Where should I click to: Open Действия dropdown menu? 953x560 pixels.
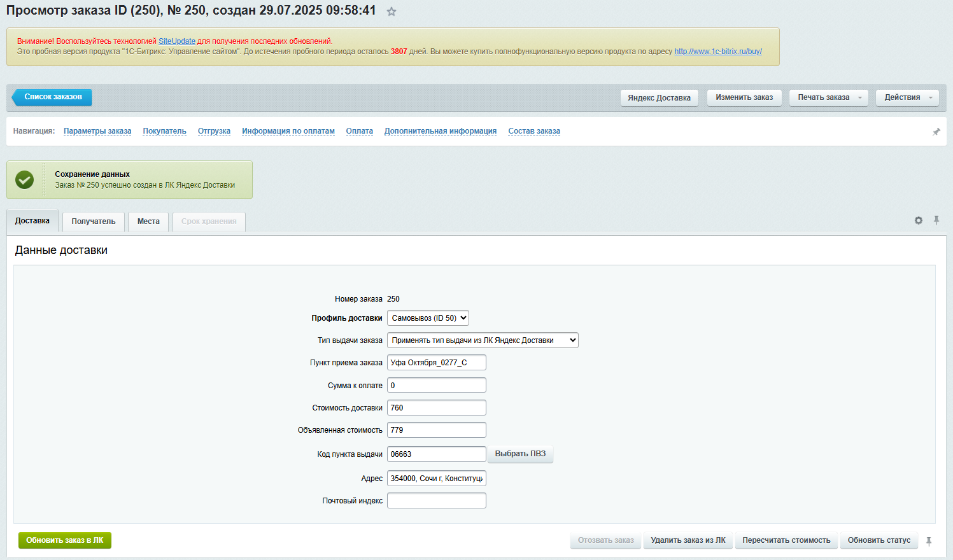pyautogui.click(x=907, y=97)
